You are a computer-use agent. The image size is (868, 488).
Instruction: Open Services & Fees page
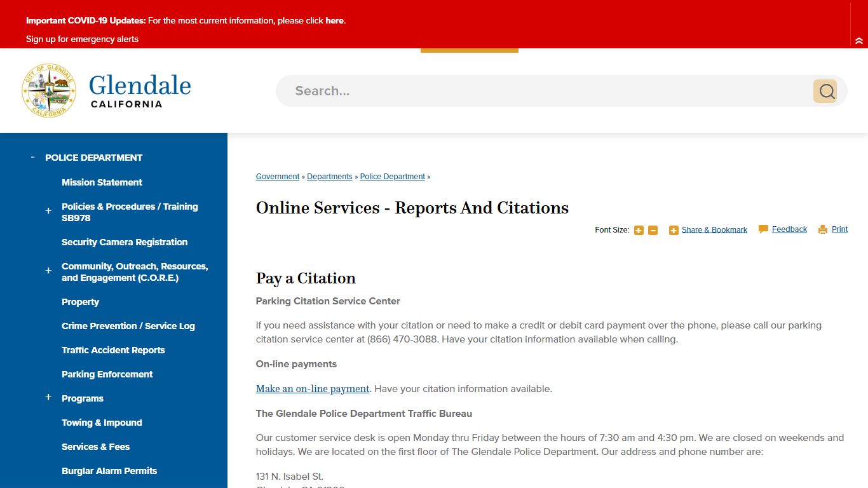click(x=95, y=447)
